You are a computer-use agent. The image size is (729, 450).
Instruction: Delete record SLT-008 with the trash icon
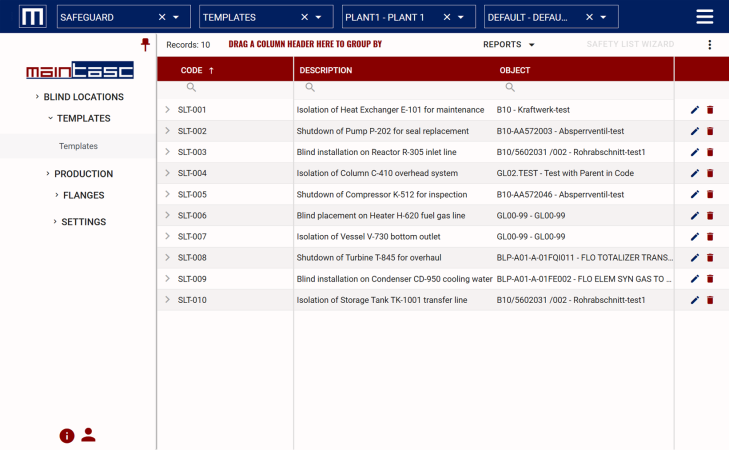click(710, 258)
